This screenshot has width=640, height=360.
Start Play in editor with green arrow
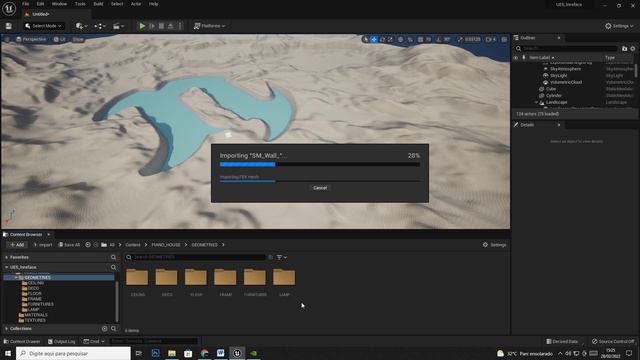point(142,26)
